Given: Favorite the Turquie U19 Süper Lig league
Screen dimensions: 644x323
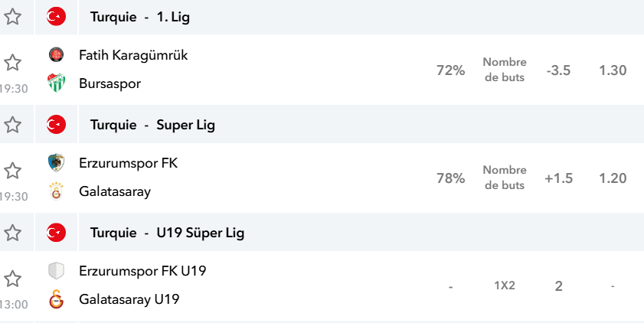Looking at the screenshot, I should (x=12, y=233).
